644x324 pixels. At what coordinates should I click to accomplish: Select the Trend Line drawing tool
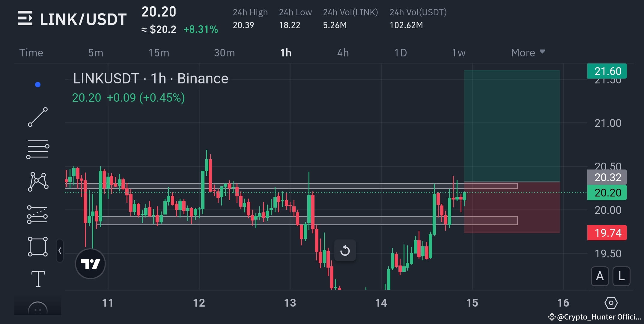(x=38, y=116)
